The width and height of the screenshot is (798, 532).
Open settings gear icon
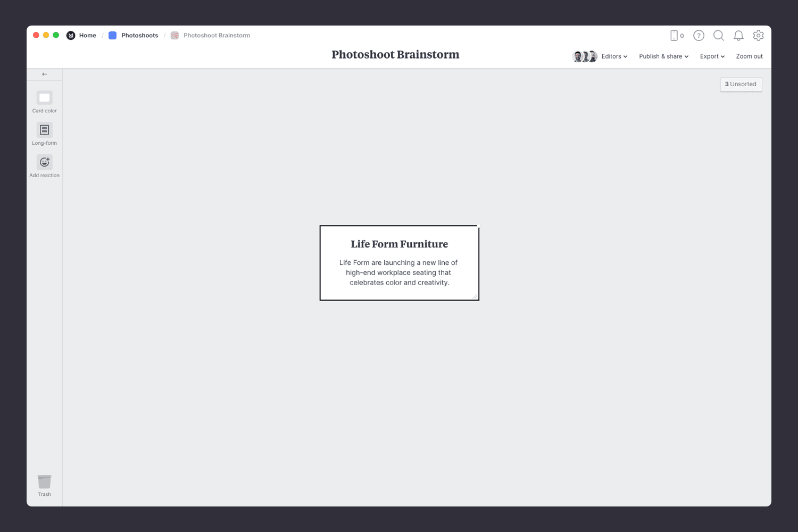coord(758,36)
